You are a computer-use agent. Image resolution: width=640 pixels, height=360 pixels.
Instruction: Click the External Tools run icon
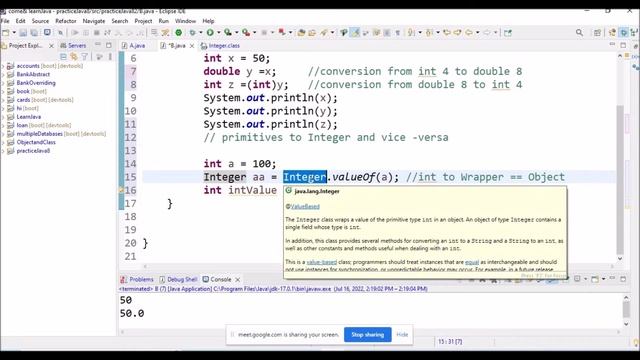[246, 33]
